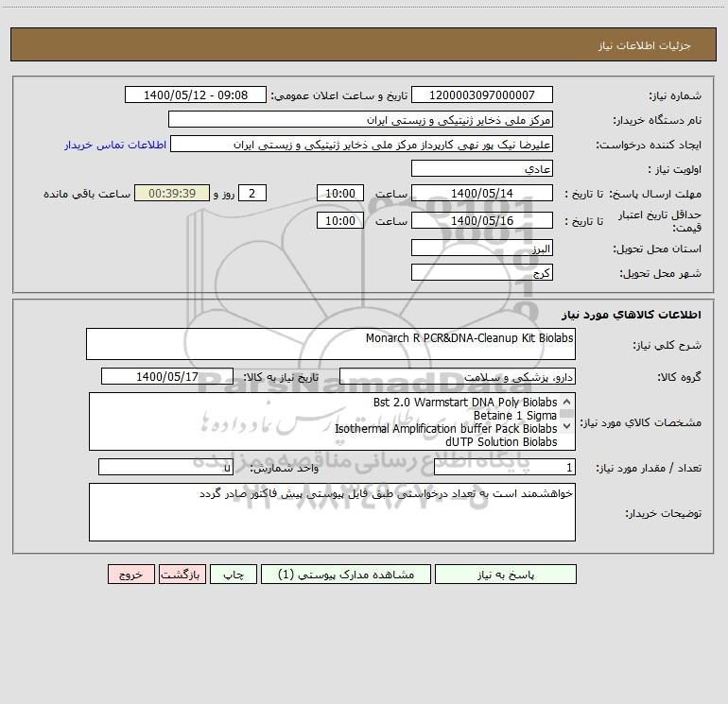Select line Isothermal Amplification buffer Pack Biolabs
Screen dimensions: 728x704
445,428
